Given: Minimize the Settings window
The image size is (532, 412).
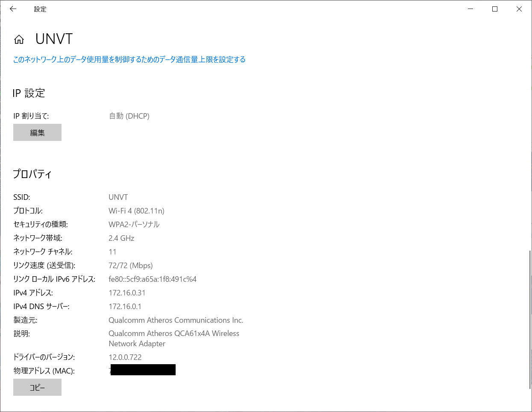Looking at the screenshot, I should [x=470, y=9].
